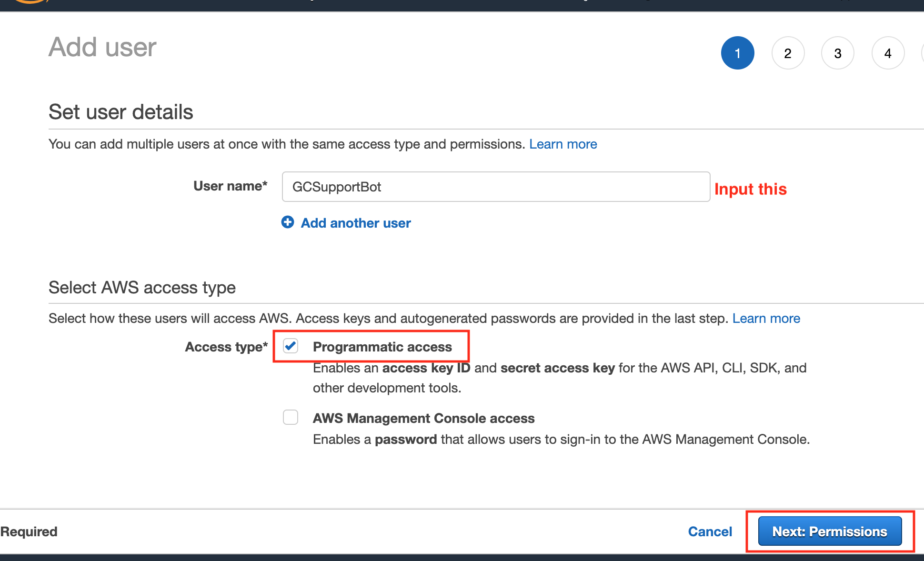Click the step 4 circle indicator
Screen dimensions: 924x561
point(888,53)
